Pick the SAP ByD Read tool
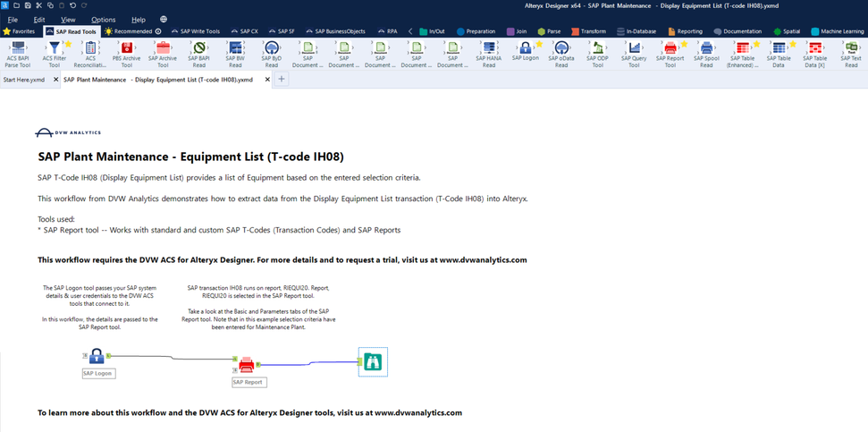The width and height of the screenshot is (868, 432). [x=271, y=55]
